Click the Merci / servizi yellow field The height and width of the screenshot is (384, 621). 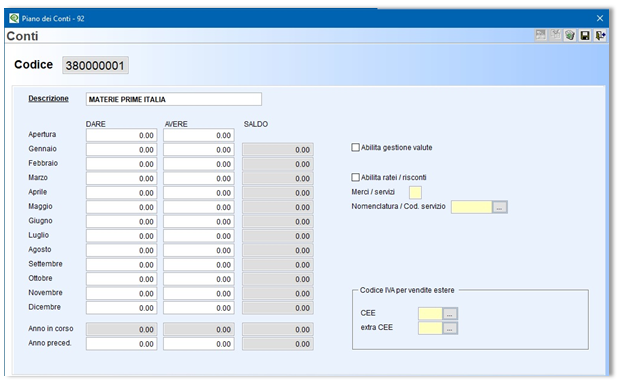[415, 192]
